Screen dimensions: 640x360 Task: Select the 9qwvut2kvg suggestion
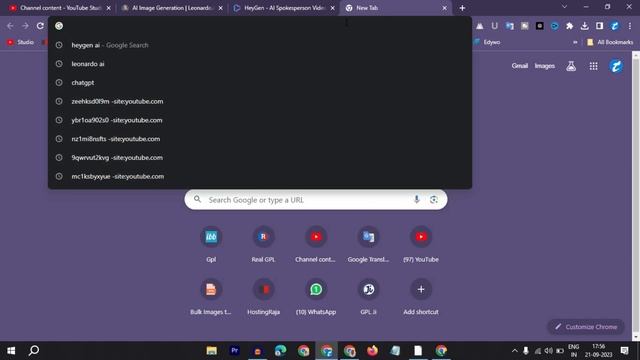260,158
